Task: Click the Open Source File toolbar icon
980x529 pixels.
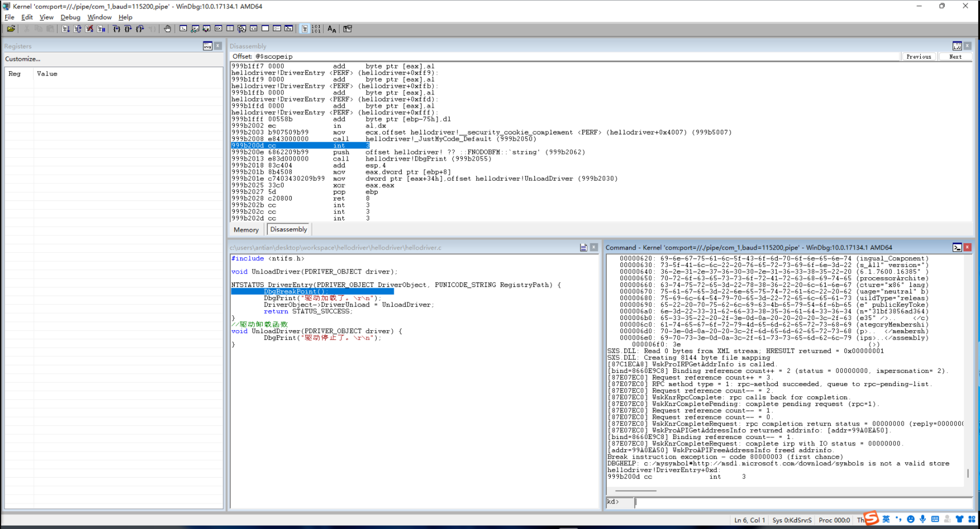Action: [11, 28]
